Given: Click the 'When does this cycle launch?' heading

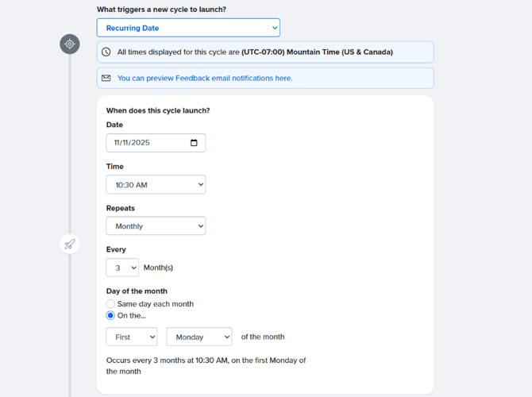Looking at the screenshot, I should (158, 111).
